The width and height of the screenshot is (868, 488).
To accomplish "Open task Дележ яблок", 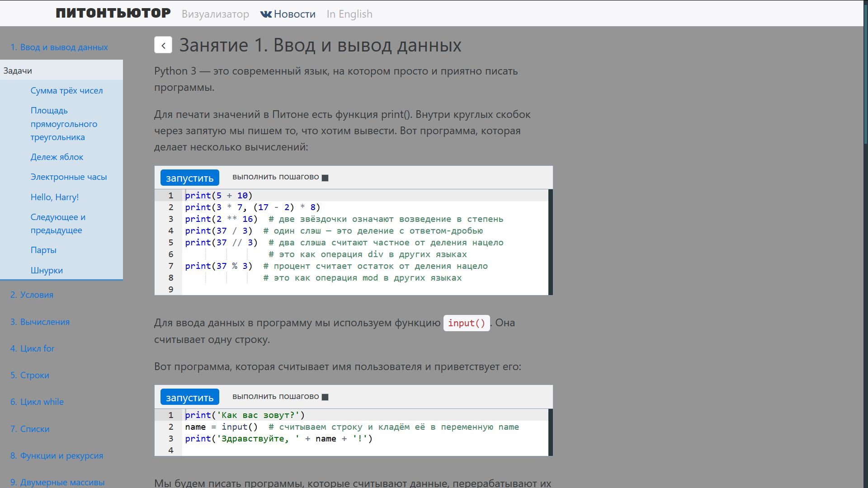I will pos(57,157).
